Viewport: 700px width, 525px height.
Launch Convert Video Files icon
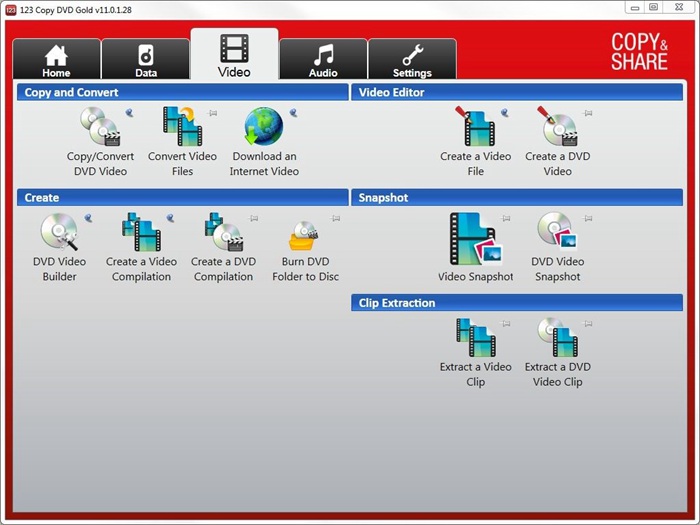182,126
